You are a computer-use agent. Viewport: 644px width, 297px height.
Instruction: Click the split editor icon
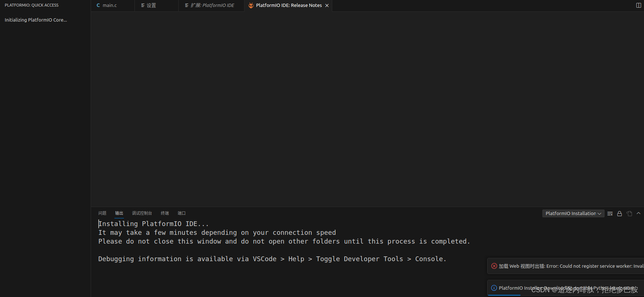(639, 5)
